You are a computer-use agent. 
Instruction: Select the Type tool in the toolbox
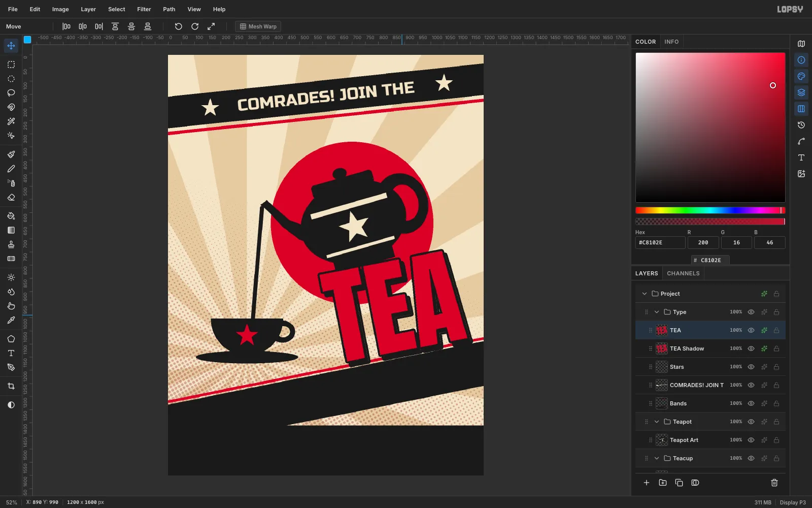pos(11,353)
